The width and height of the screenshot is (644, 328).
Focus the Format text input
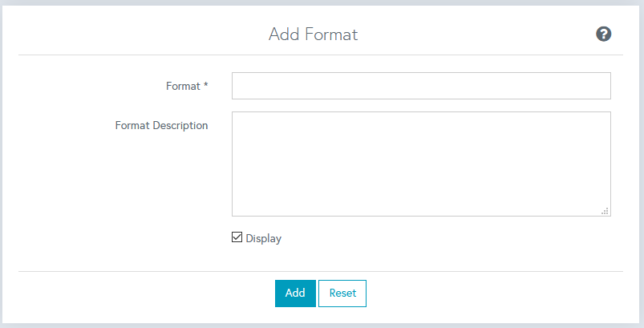[x=421, y=86]
